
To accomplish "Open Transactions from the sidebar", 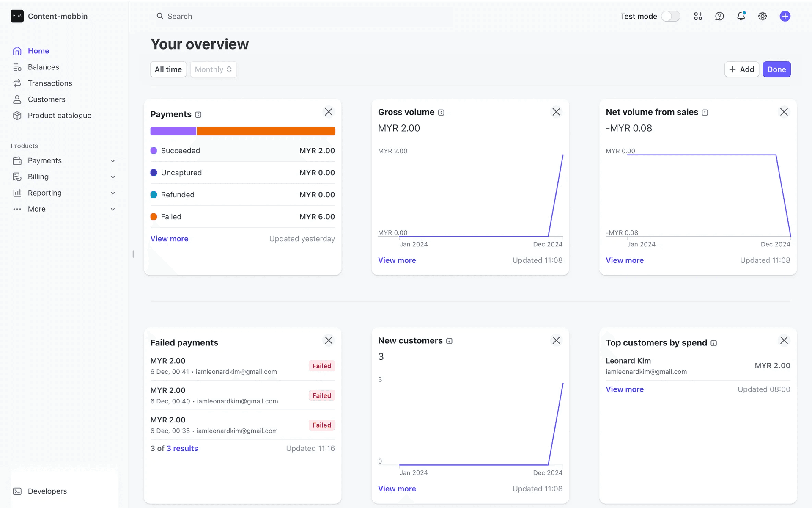I will pyautogui.click(x=17, y=83).
